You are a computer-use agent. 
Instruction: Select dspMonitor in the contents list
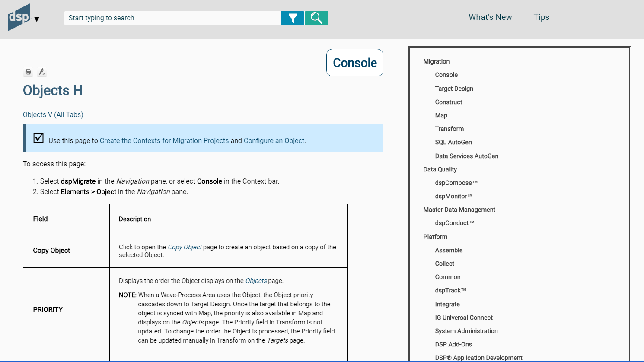(x=454, y=196)
